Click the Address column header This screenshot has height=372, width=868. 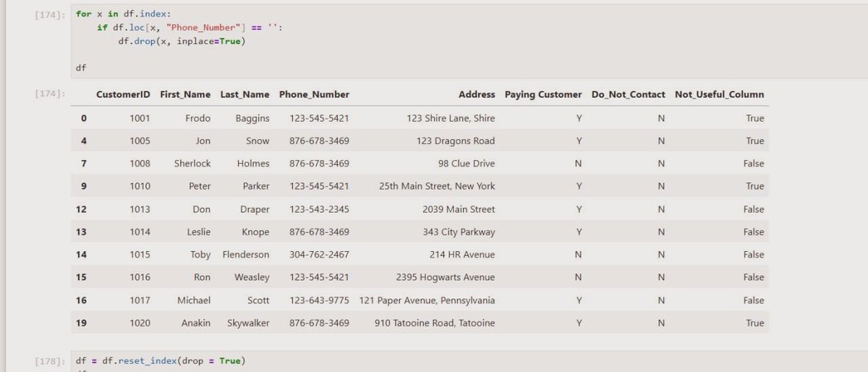pos(477,95)
